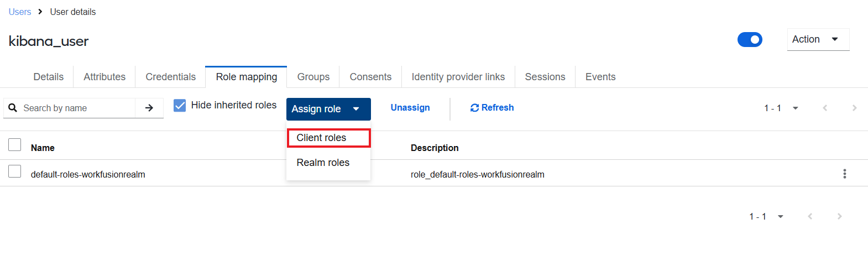This screenshot has width=868, height=255.
Task: Check the default-roles-workfusionrealm row checkbox
Action: pos(15,171)
